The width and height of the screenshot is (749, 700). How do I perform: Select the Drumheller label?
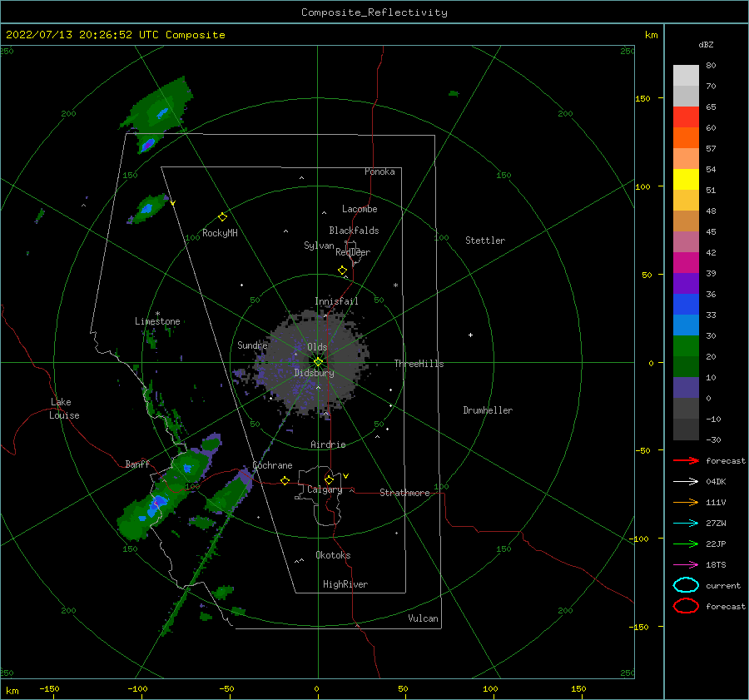click(488, 410)
